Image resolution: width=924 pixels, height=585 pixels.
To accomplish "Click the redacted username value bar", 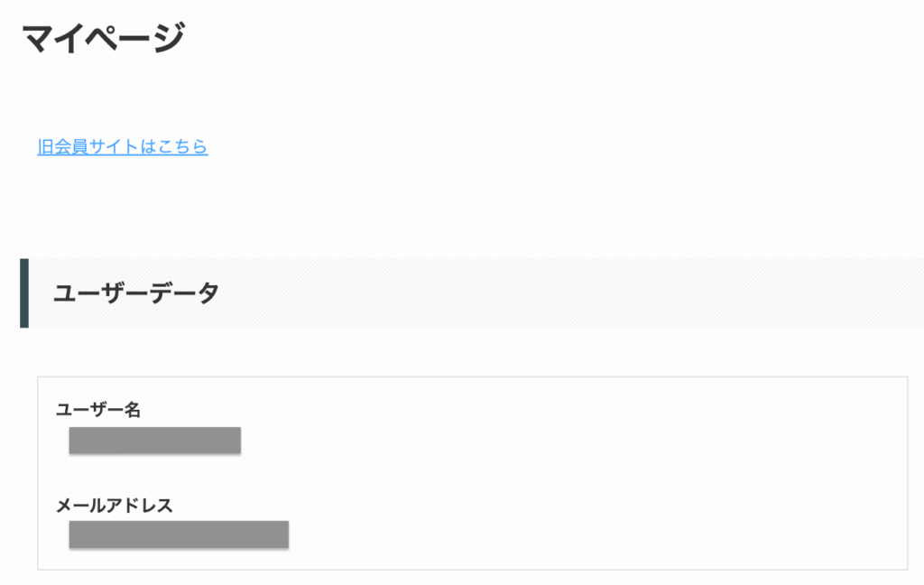I will click(154, 441).
